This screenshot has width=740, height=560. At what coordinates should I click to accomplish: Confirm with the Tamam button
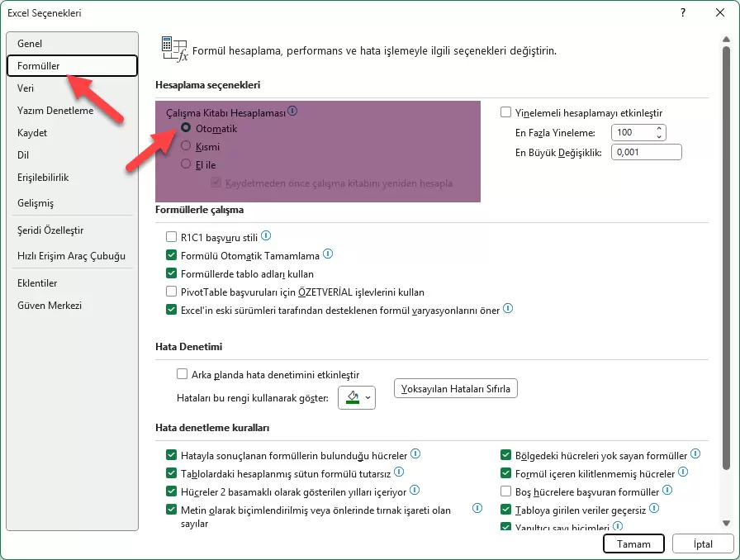pyautogui.click(x=633, y=544)
